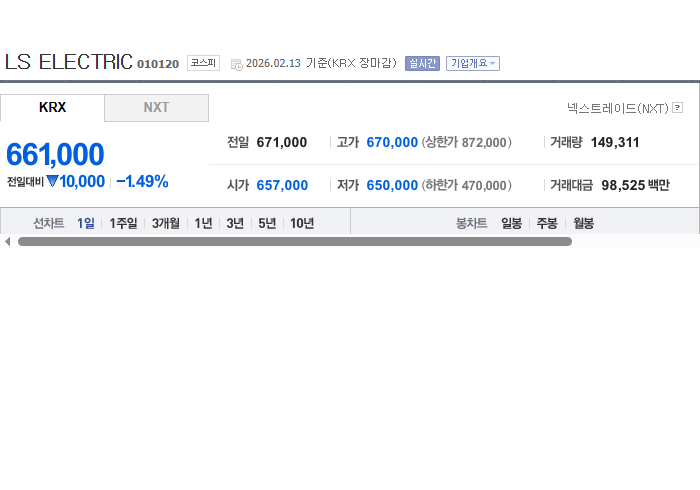Click the 코스피 market label
The height and width of the screenshot is (490, 700).
point(203,63)
